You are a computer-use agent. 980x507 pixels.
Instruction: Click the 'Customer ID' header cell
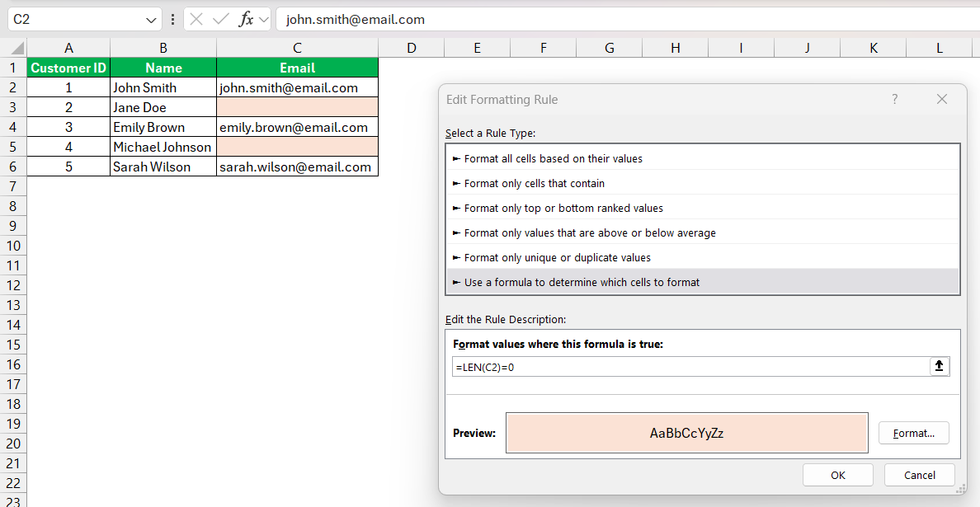point(68,68)
